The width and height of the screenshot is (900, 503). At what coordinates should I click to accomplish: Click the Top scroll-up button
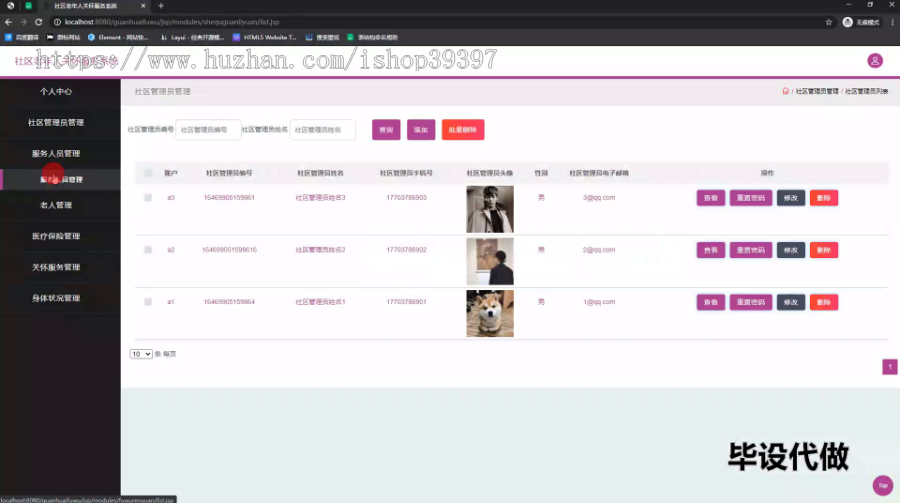coord(883,485)
